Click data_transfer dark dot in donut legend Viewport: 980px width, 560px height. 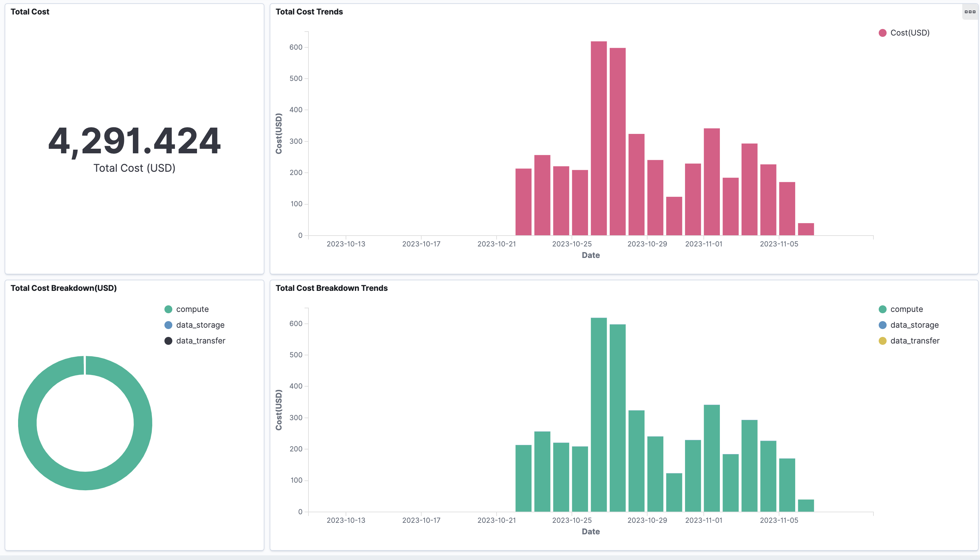168,341
